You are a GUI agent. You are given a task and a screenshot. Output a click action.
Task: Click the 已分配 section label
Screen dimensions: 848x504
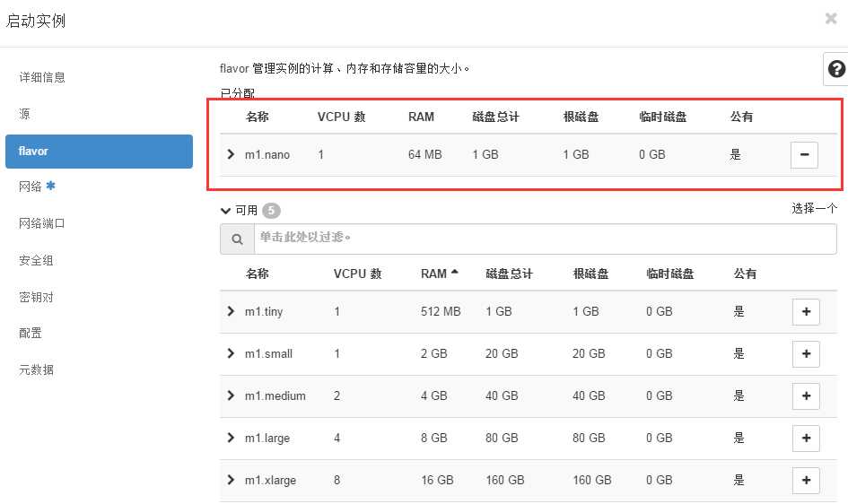238,93
